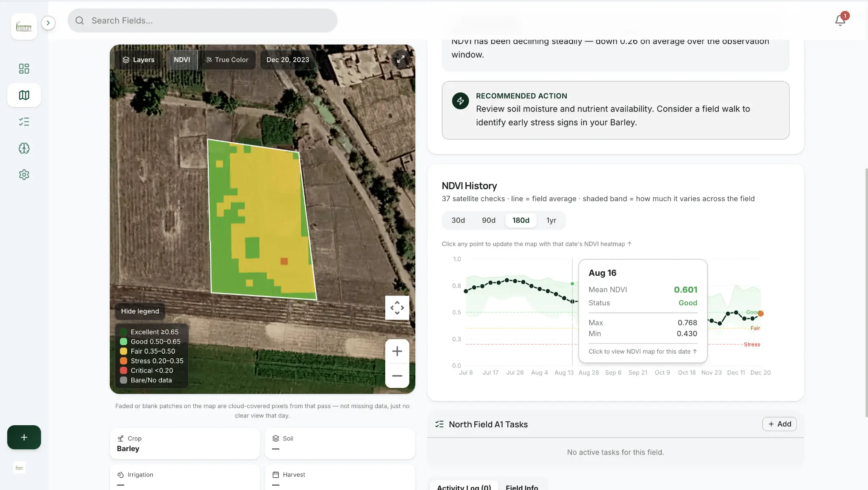The height and width of the screenshot is (490, 868).
Task: Select the 30d history range
Action: 458,220
